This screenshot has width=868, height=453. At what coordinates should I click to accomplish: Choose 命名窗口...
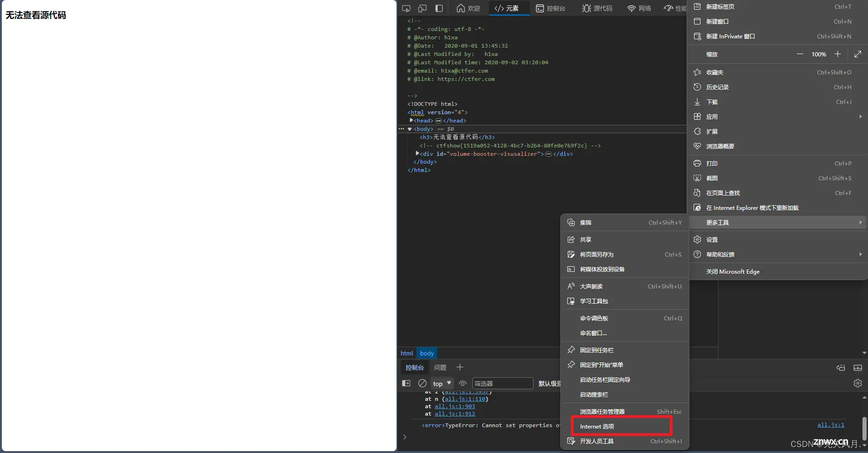point(625,333)
